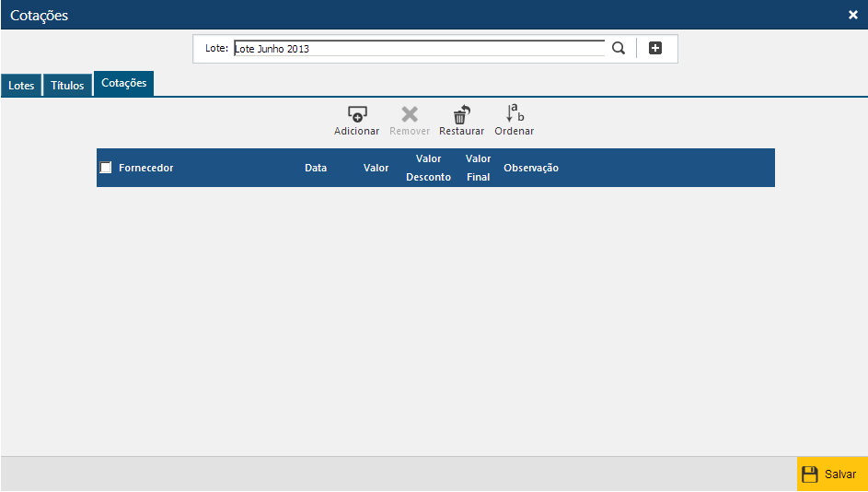
Task: Click the Fornecedor column header
Action: 146,168
